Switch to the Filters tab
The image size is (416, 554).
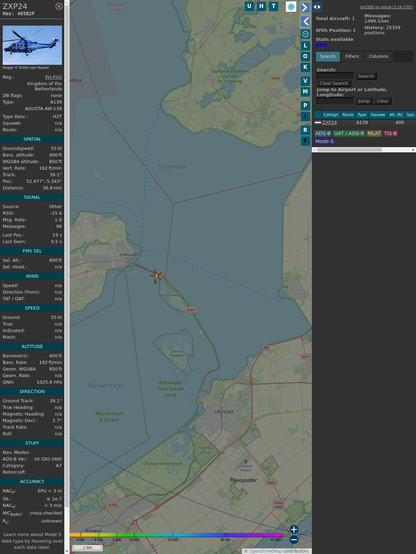click(x=352, y=57)
